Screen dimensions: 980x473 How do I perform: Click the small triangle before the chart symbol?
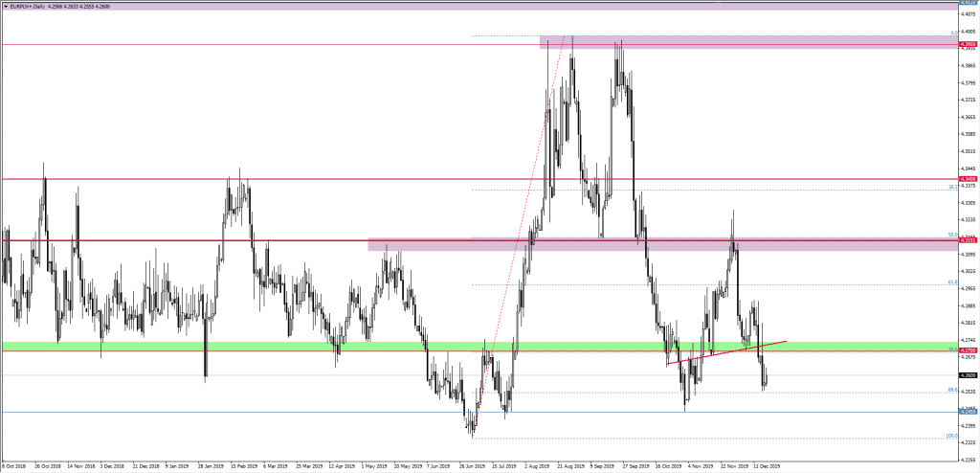(5, 6)
